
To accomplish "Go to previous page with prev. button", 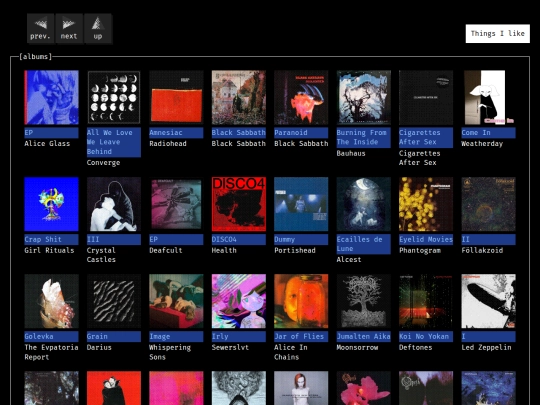I will point(40,29).
